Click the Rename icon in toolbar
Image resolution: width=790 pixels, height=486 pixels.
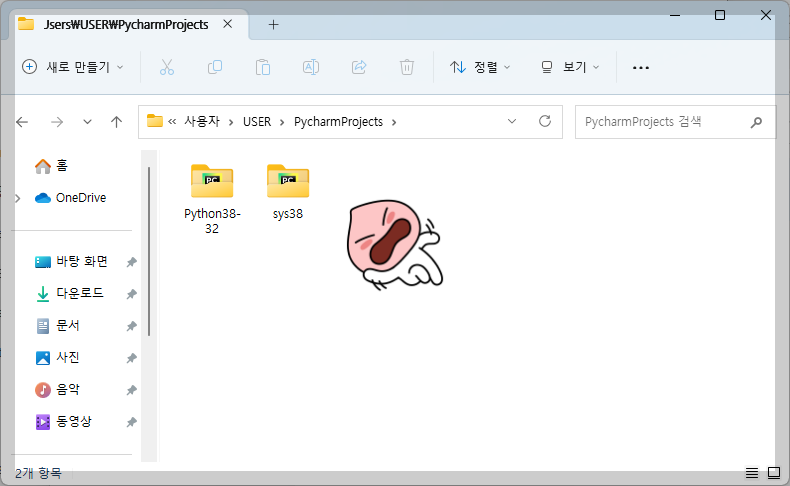click(x=311, y=67)
